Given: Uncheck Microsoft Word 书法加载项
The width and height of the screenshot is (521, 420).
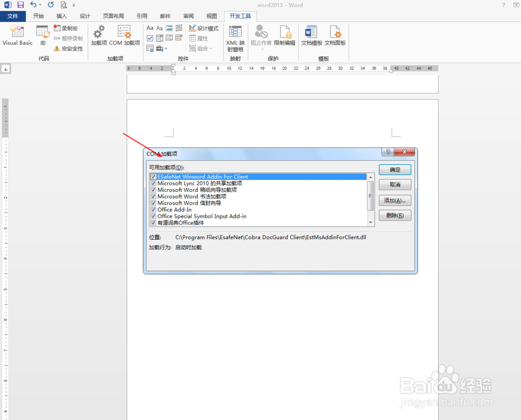Looking at the screenshot, I should (153, 196).
